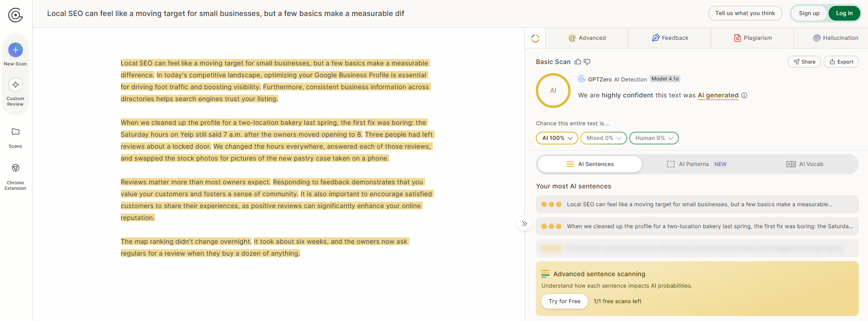The width and height of the screenshot is (868, 321).
Task: Click the '1/1 free scans left' text
Action: pos(617,301)
